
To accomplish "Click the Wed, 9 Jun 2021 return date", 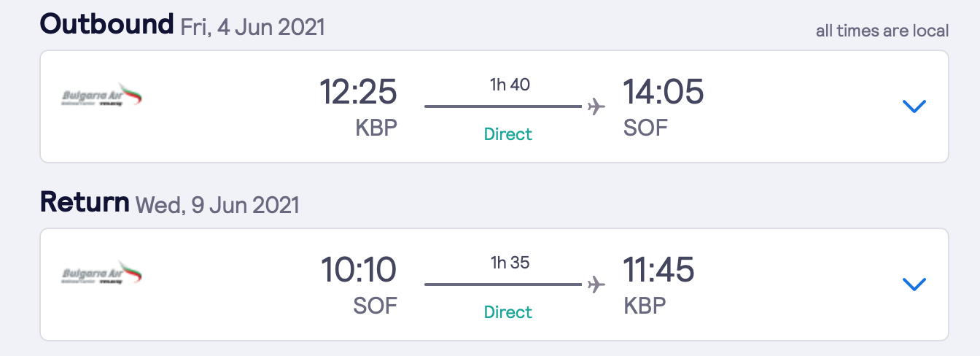I will tap(218, 205).
